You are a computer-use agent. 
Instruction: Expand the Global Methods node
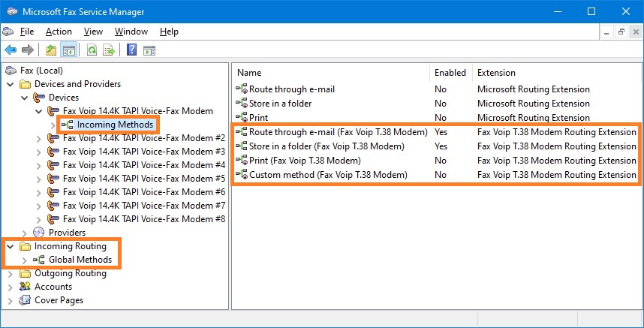coord(25,260)
